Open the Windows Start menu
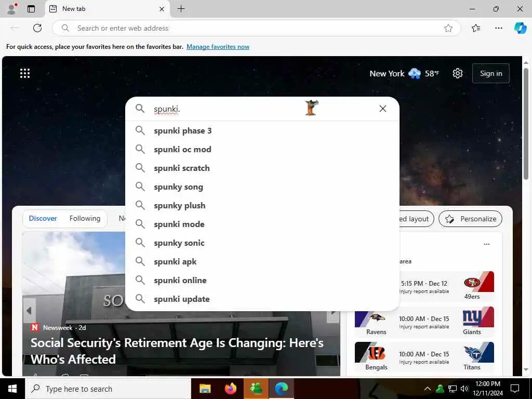 (12, 389)
